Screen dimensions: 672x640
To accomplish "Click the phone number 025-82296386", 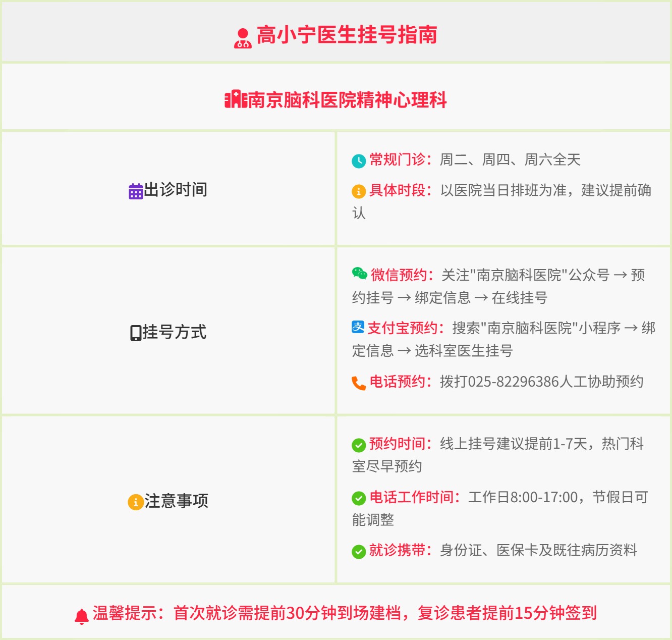I will (x=514, y=382).
